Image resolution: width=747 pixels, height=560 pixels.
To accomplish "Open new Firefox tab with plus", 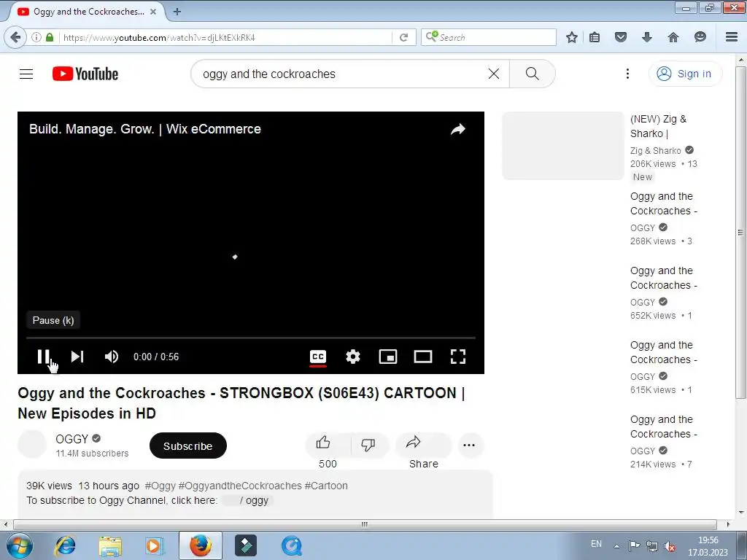I will click(177, 12).
